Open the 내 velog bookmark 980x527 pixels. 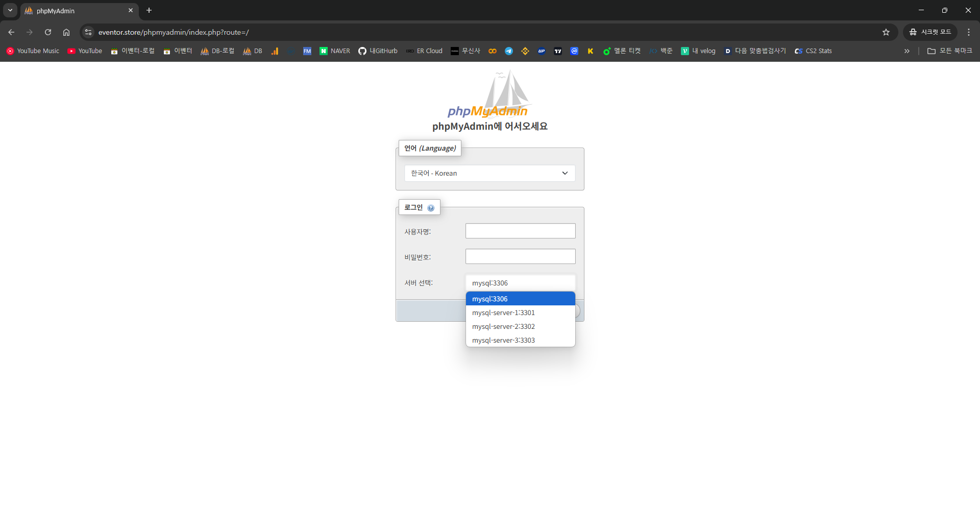click(x=698, y=51)
